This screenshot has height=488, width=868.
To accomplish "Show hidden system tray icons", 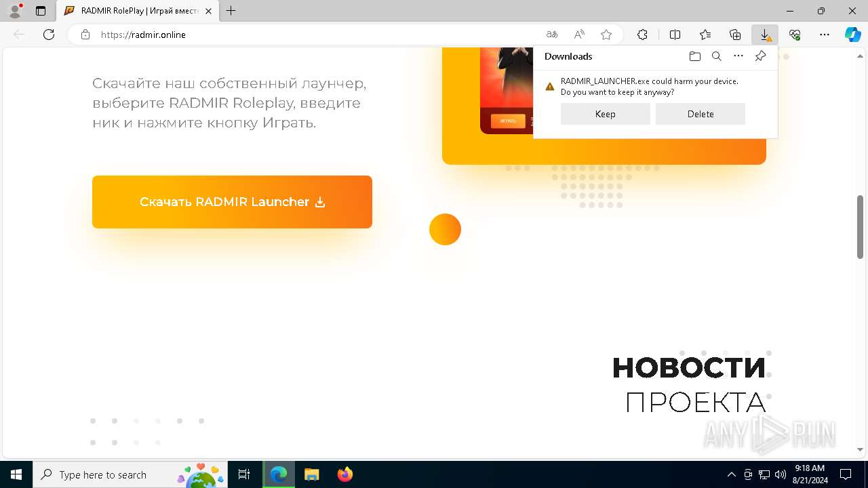I will tap(731, 474).
